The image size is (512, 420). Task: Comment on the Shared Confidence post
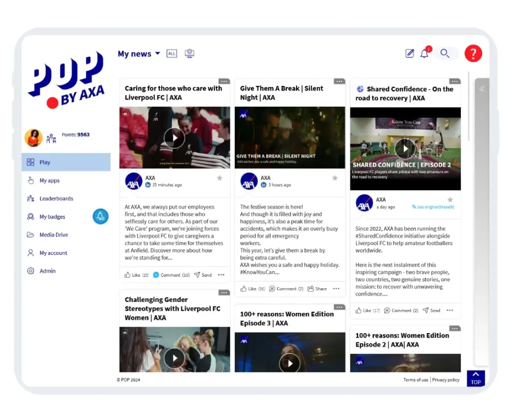(x=401, y=311)
